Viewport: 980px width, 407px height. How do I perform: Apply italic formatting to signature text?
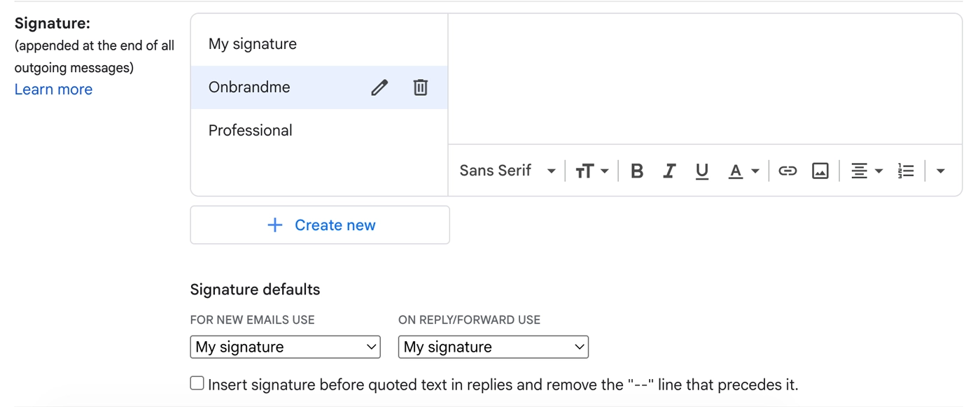[x=669, y=170]
